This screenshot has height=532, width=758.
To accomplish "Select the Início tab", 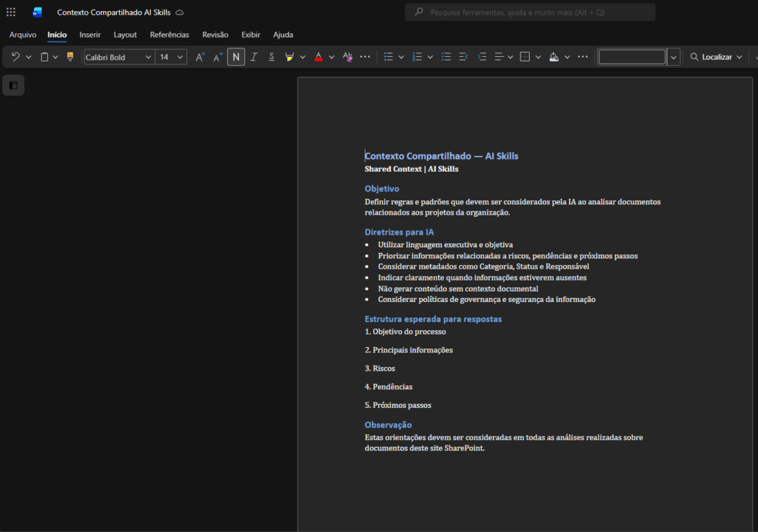I will point(57,35).
